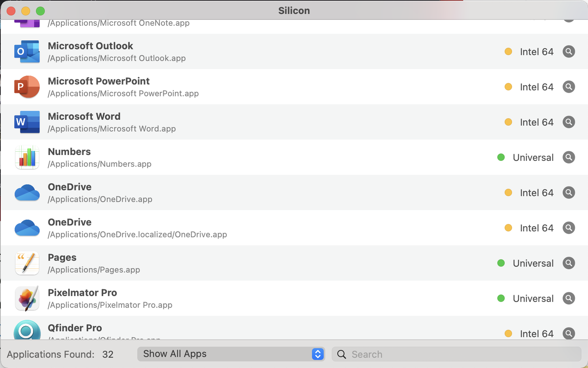This screenshot has width=588, height=368.
Task: Click the green zoom window button
Action: (x=40, y=11)
